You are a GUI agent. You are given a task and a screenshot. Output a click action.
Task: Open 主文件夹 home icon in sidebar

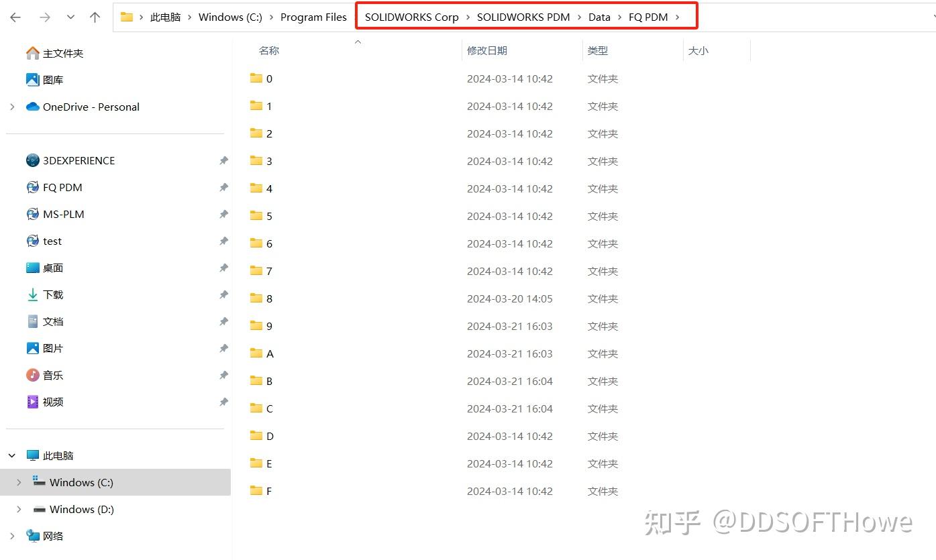pyautogui.click(x=32, y=53)
